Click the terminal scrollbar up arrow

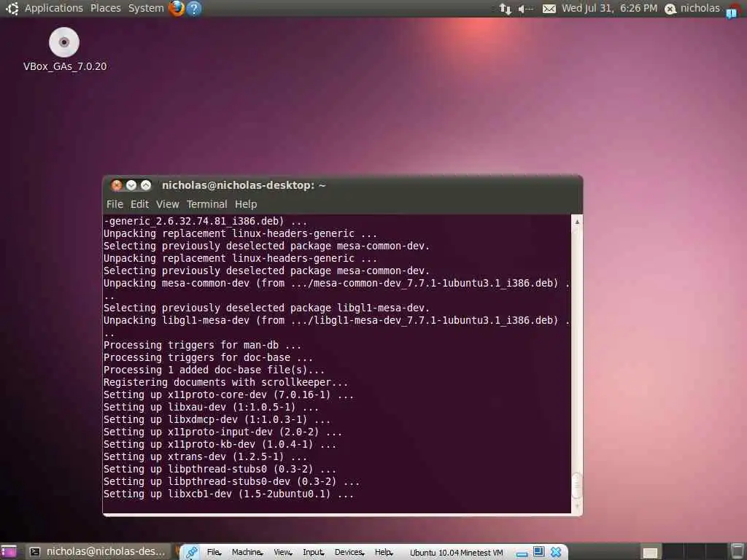click(x=577, y=222)
